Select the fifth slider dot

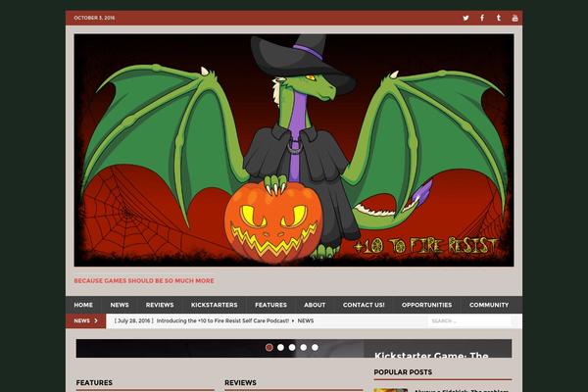pyautogui.click(x=315, y=347)
